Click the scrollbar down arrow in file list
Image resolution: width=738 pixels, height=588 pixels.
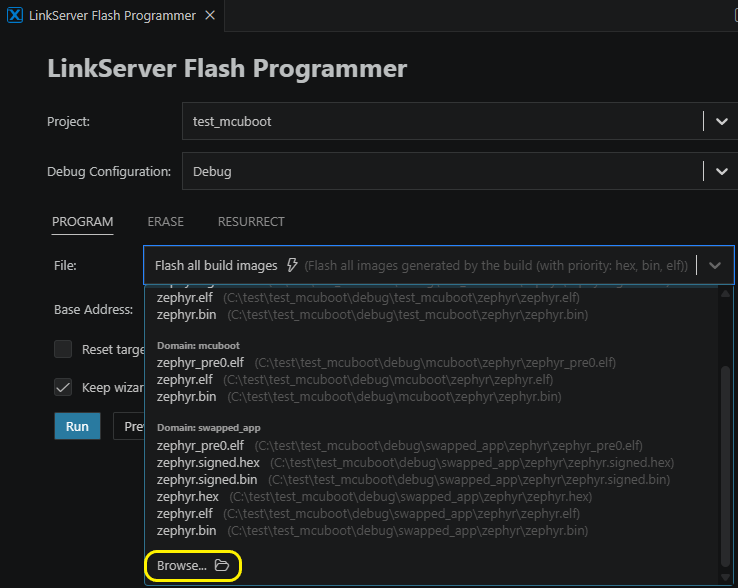725,578
